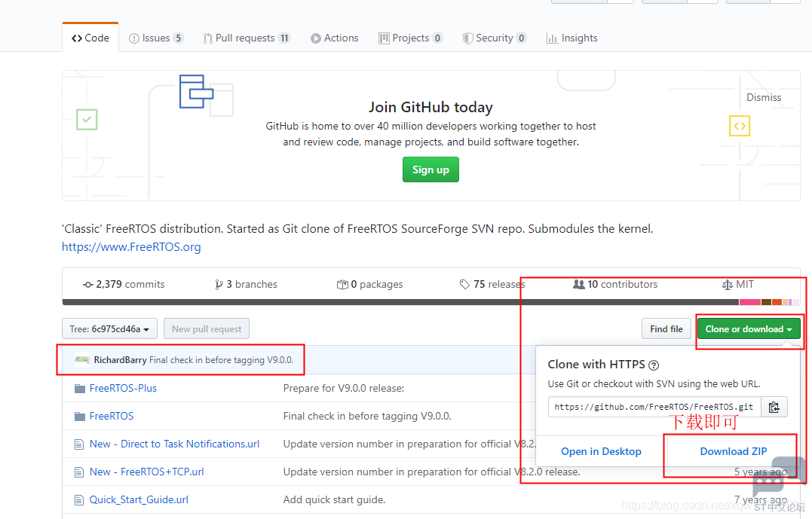Click the releases tag icon

[x=464, y=284]
